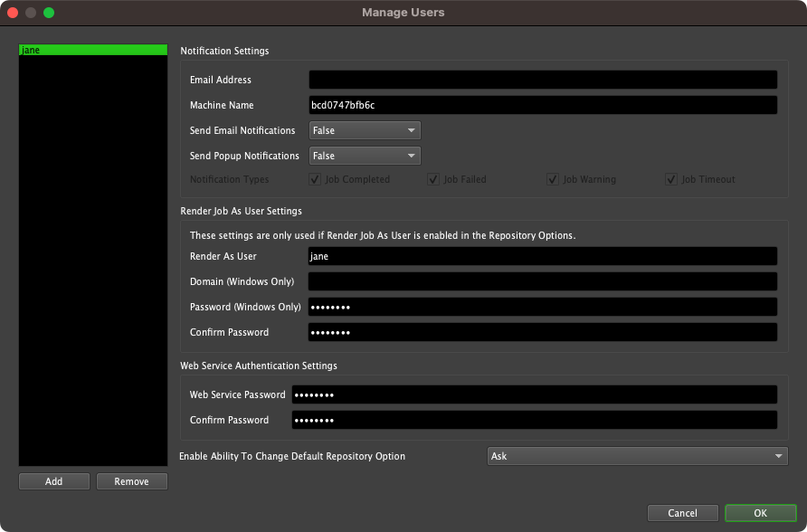Click the Domain (Windows Only) field
Screen dimensions: 807x532
point(543,281)
